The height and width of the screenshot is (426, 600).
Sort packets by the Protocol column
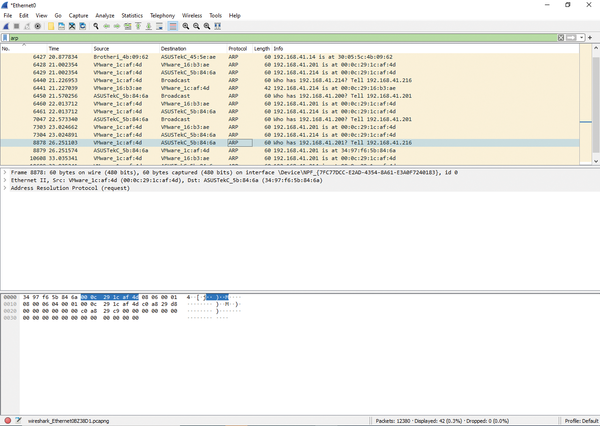(240, 49)
